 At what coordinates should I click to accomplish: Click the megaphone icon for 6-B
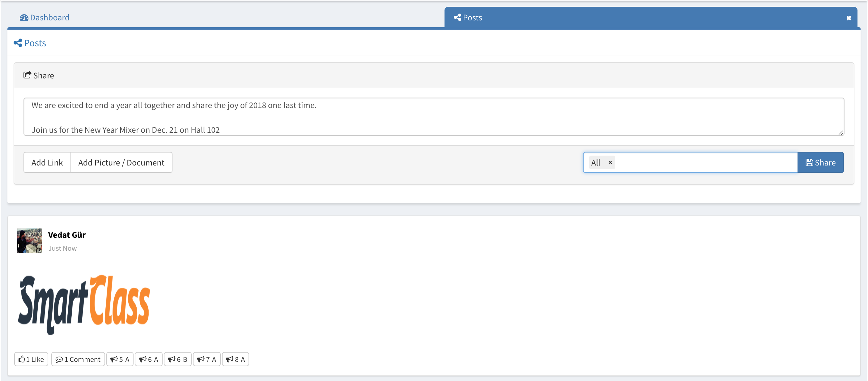point(172,359)
